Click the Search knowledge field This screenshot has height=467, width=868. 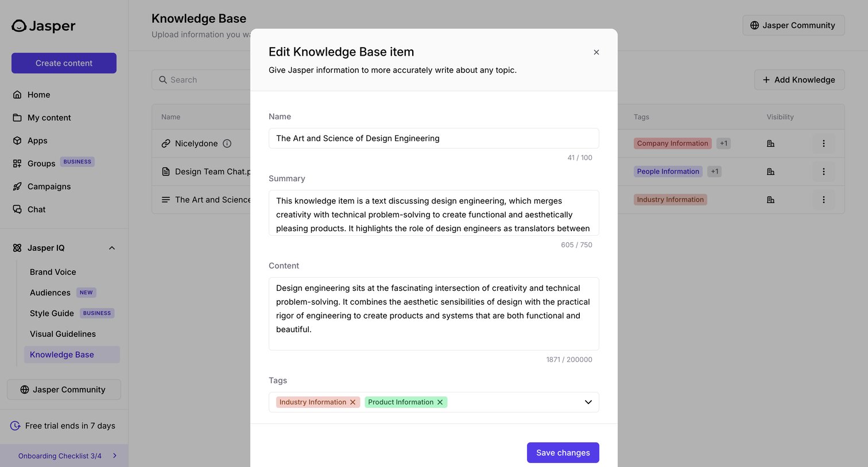coord(201,80)
